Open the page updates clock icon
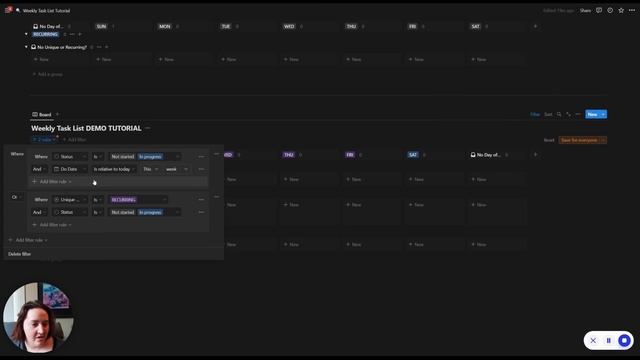Image resolution: width=640 pixels, height=360 pixels. click(610, 10)
